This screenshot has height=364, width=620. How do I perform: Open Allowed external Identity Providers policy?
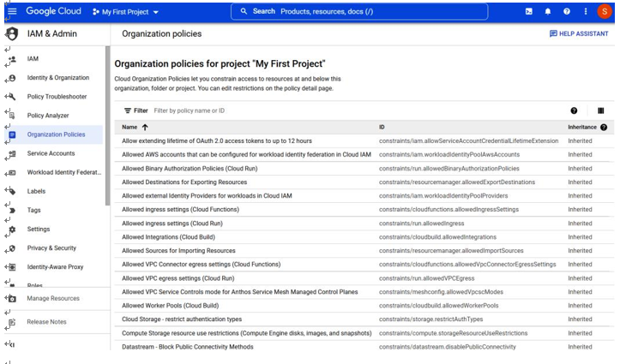click(x=207, y=196)
